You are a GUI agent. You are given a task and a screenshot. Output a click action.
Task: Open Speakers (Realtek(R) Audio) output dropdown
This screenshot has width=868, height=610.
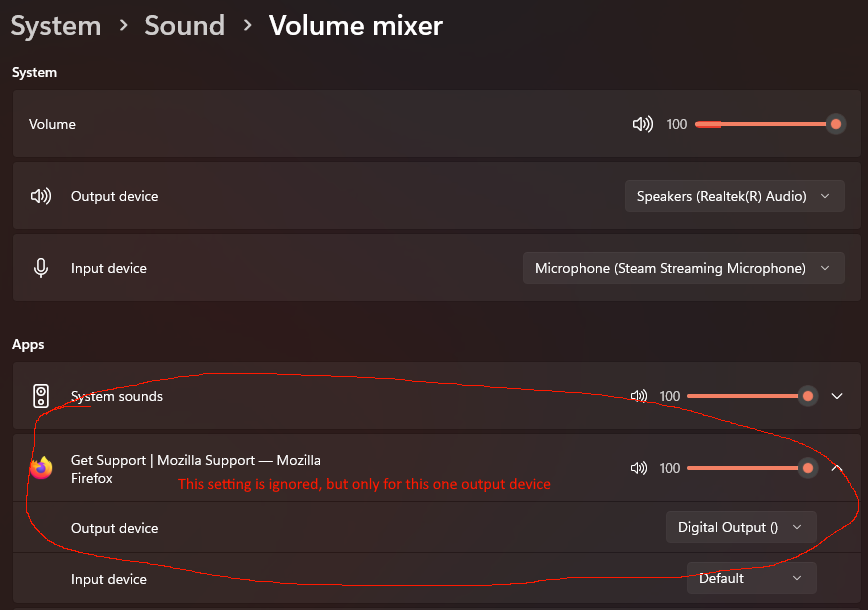pos(733,196)
